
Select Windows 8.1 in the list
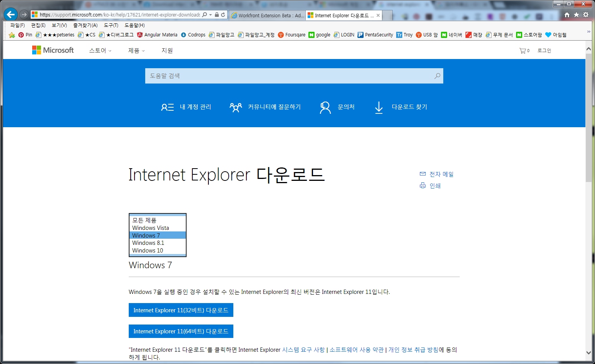(x=157, y=243)
